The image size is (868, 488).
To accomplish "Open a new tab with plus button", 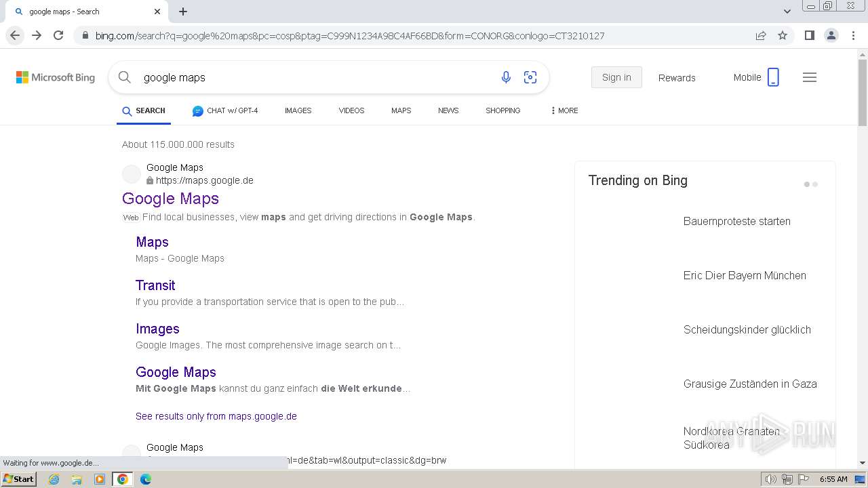I will [x=183, y=12].
